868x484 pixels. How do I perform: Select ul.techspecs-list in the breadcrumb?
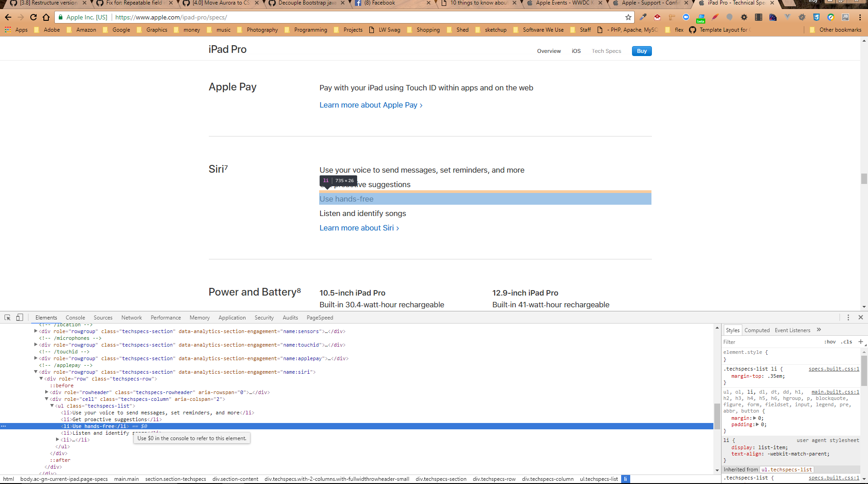[599, 479]
